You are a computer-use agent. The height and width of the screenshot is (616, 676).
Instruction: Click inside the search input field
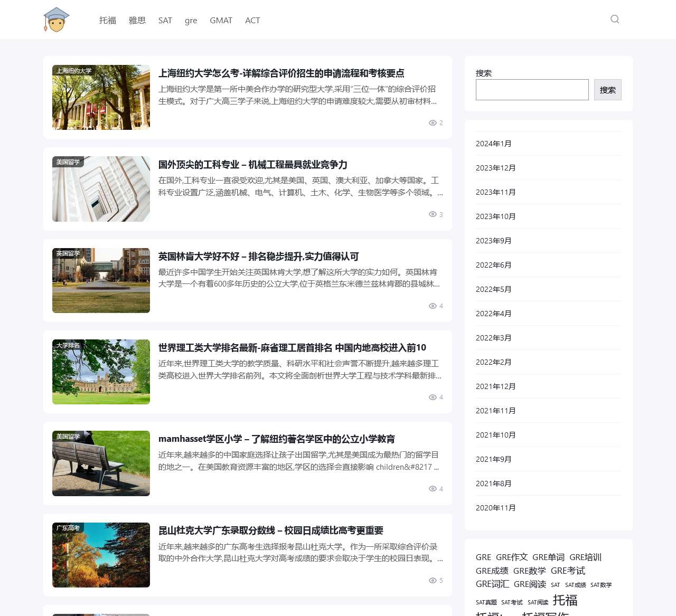[x=532, y=90]
